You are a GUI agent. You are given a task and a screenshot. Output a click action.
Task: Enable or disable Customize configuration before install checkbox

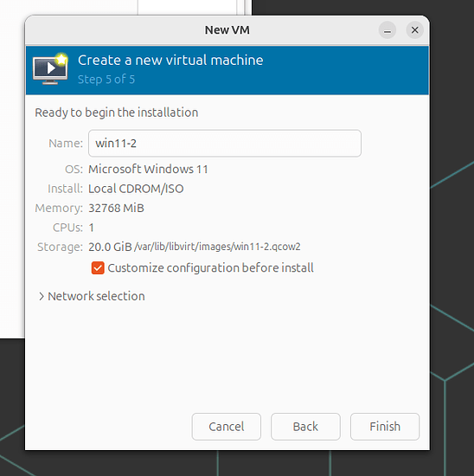point(98,268)
